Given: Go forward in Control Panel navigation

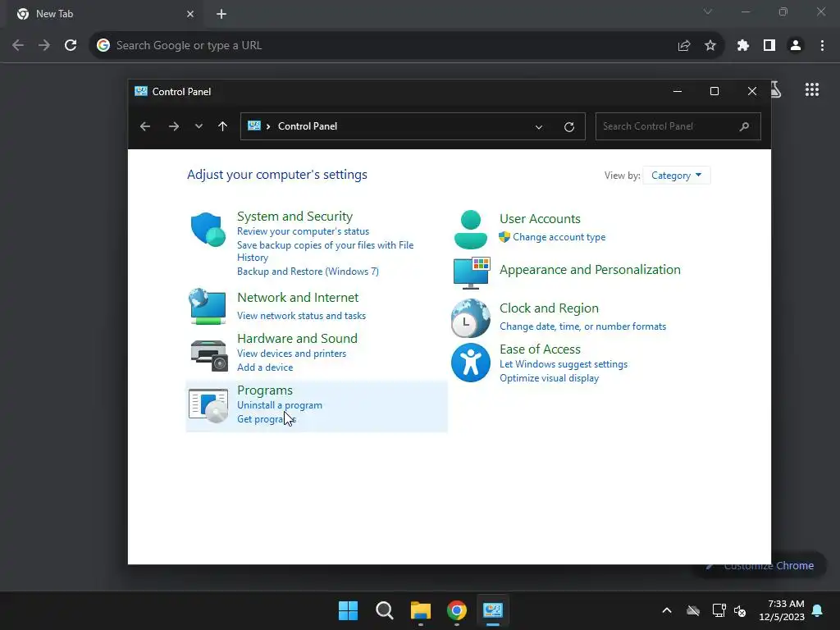Looking at the screenshot, I should pos(174,126).
